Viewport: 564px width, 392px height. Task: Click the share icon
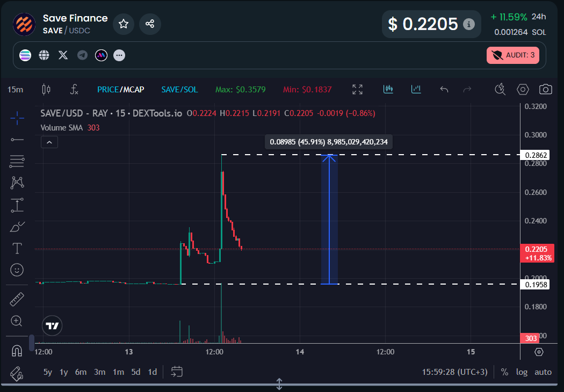(x=150, y=24)
